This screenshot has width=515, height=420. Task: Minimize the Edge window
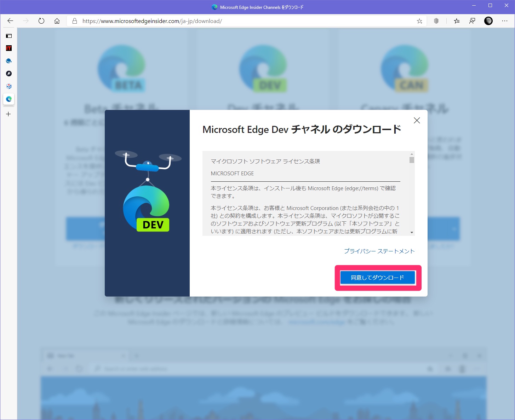point(474,5)
